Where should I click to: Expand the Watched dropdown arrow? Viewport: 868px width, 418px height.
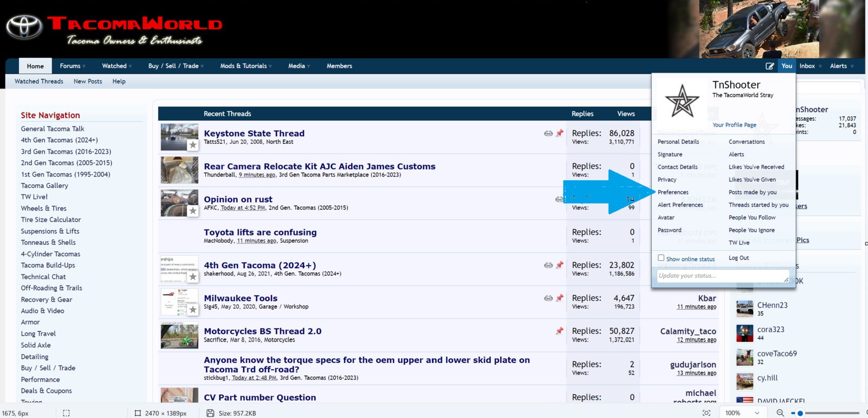coord(130,67)
